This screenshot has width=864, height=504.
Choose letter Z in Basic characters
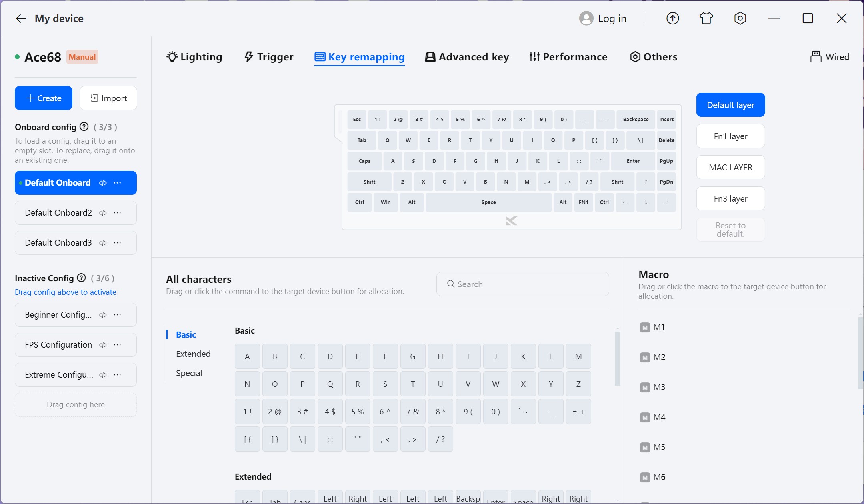[x=578, y=384]
